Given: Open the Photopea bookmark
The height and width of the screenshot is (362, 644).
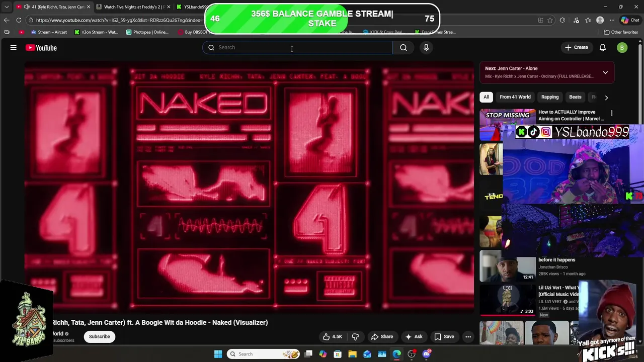Looking at the screenshot, I should point(147,32).
